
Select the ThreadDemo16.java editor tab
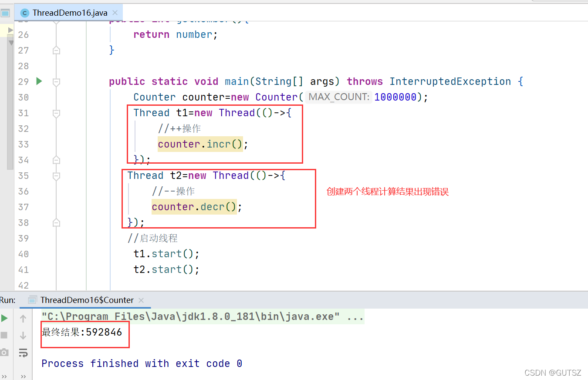pyautogui.click(x=70, y=13)
